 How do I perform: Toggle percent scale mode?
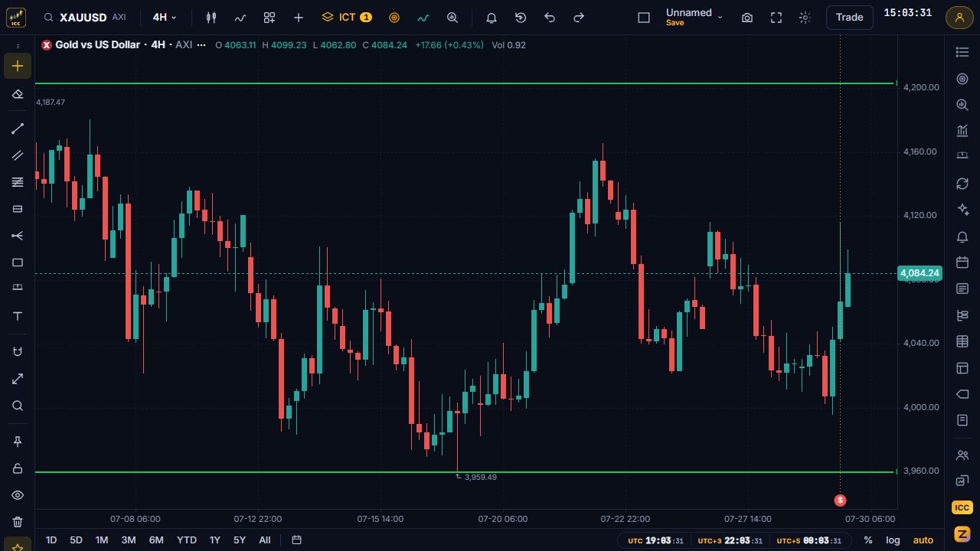pyautogui.click(x=868, y=540)
